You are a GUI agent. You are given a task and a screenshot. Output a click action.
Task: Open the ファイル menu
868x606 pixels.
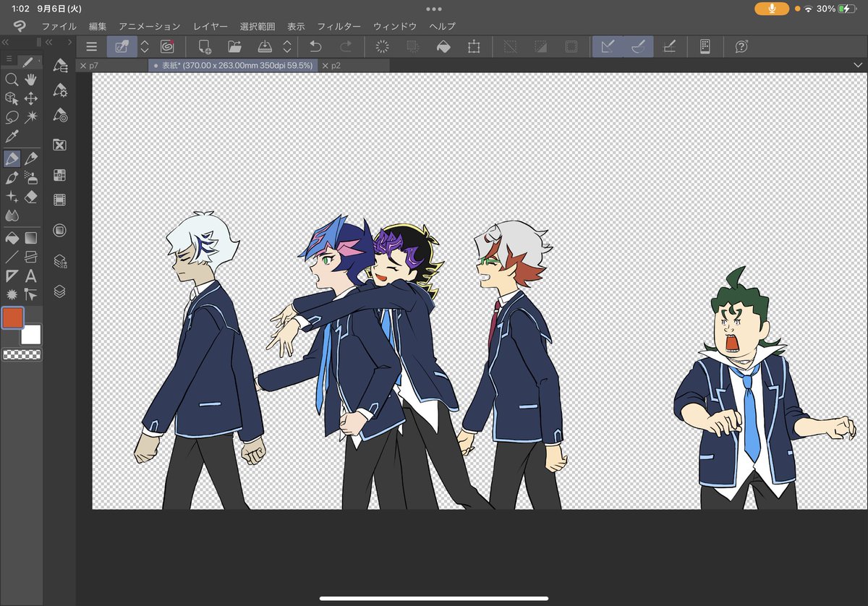point(59,26)
